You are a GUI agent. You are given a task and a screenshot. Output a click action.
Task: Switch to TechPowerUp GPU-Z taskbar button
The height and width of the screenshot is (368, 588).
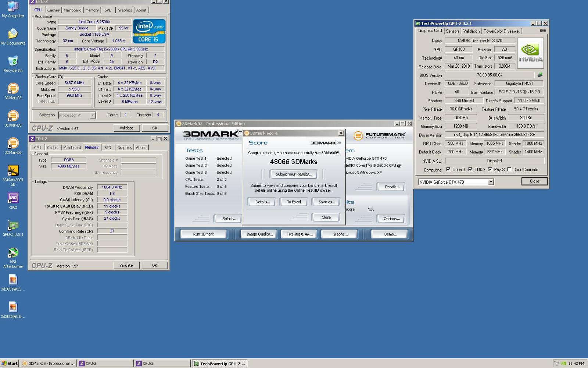pos(220,363)
